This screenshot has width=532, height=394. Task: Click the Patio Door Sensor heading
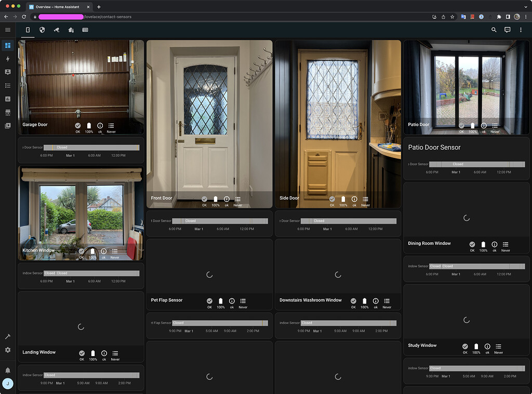coord(435,148)
